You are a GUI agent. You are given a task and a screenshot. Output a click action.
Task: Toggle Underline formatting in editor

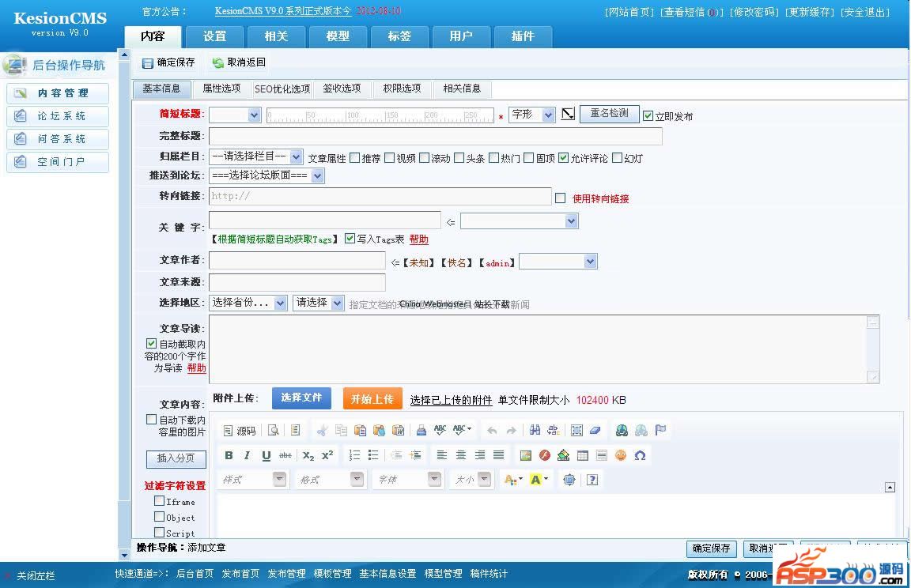click(266, 455)
